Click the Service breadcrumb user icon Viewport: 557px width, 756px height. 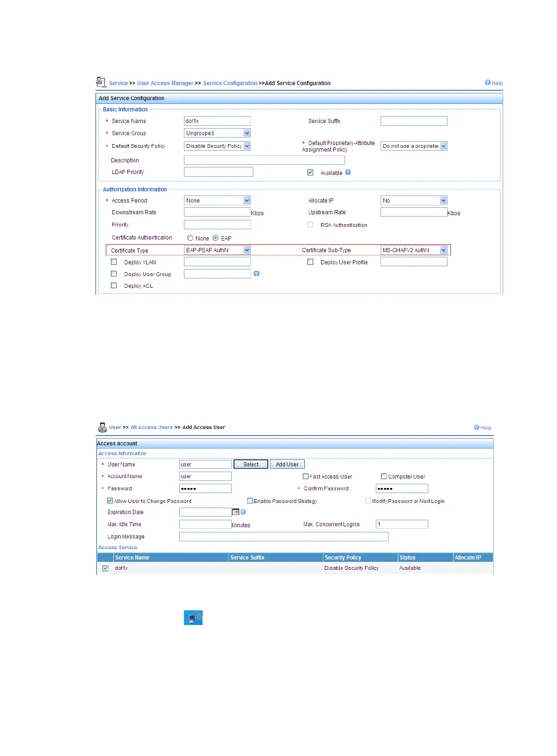[101, 82]
